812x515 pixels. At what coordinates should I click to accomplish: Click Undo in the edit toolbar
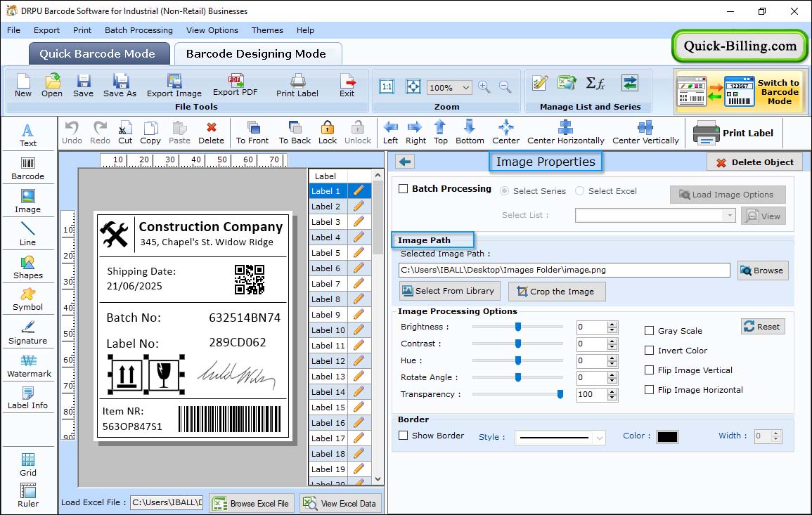coord(72,133)
